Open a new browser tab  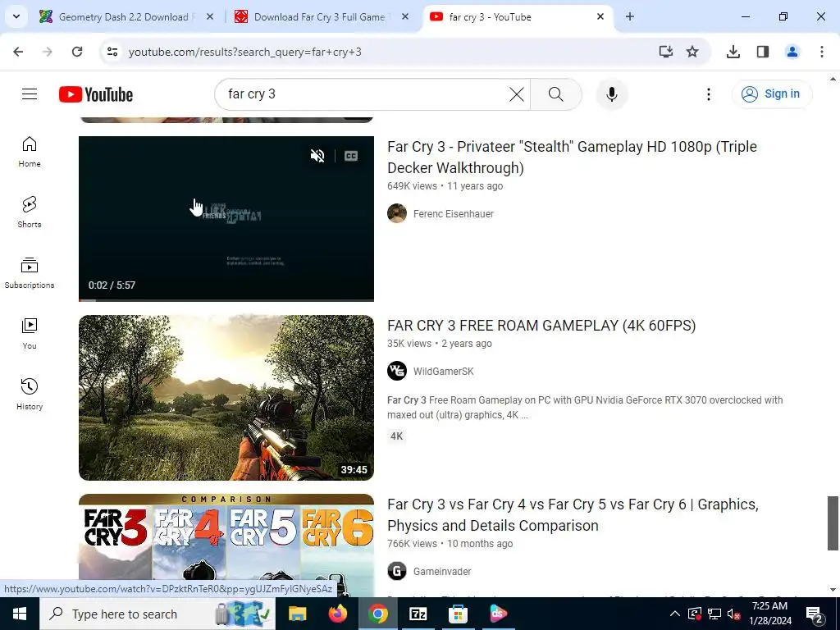click(x=630, y=17)
